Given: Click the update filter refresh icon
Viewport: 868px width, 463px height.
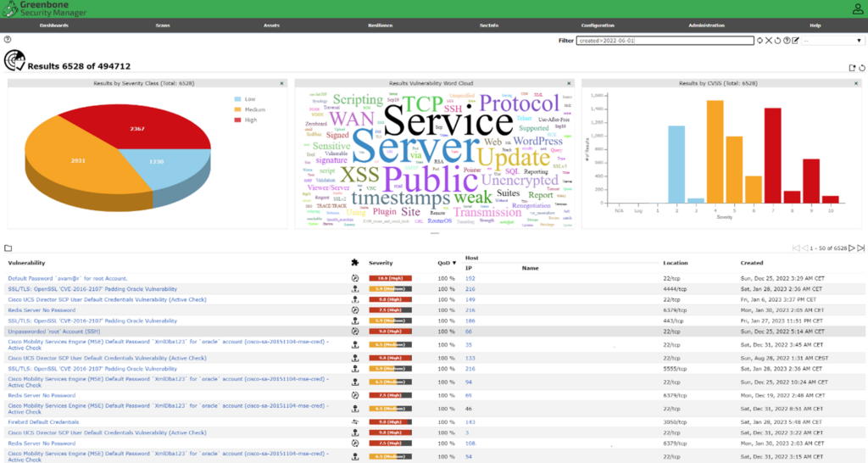Looking at the screenshot, I should (759, 41).
